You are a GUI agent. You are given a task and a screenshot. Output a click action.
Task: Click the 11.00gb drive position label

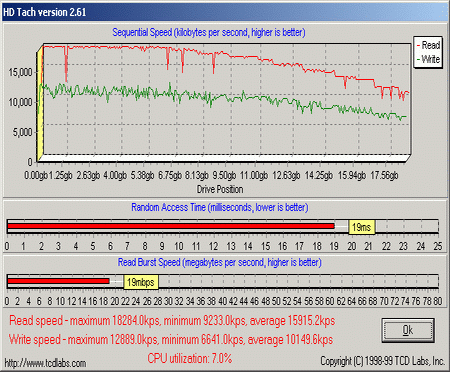254,175
